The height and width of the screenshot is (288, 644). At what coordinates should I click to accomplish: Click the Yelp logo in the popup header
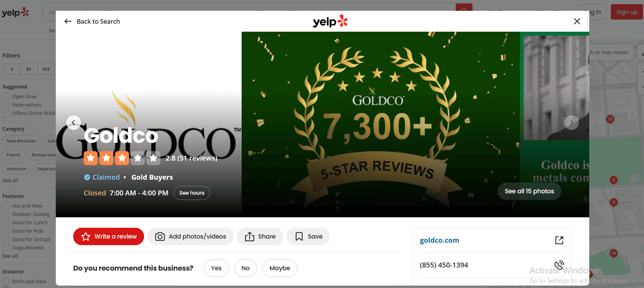pos(330,21)
